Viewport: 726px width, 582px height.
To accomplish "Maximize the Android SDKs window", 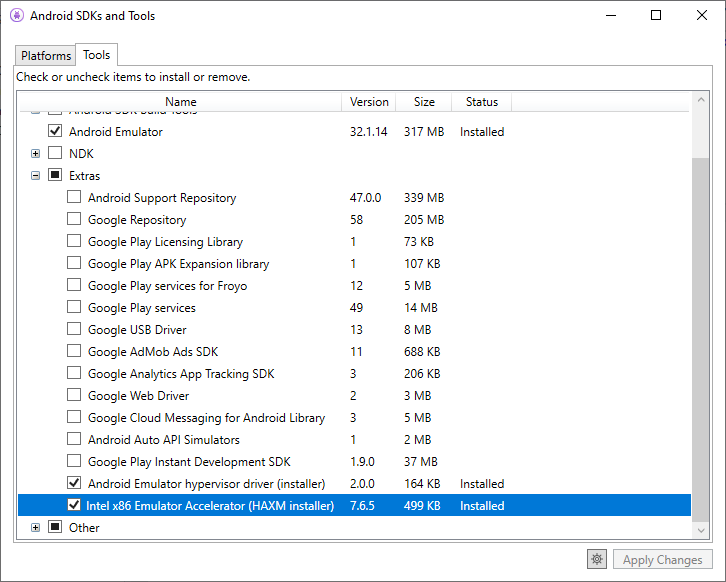I will [656, 15].
